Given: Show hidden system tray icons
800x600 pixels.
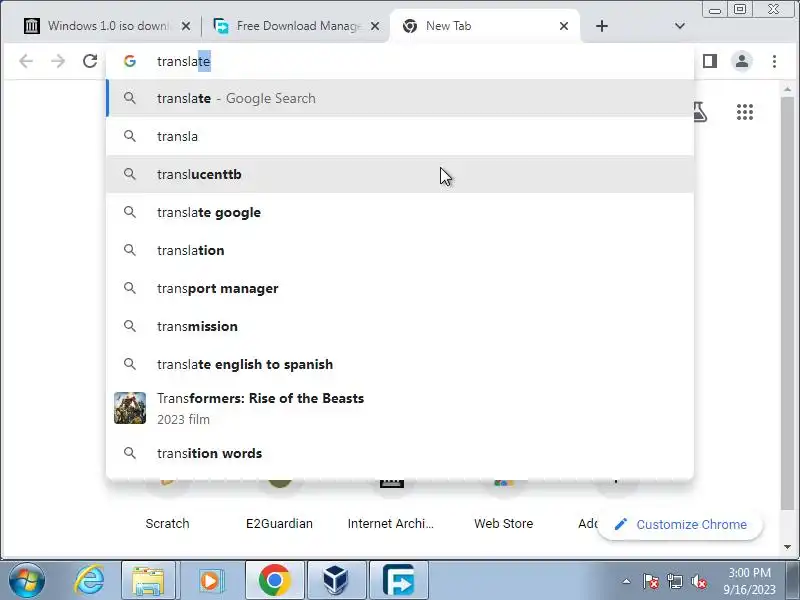Looking at the screenshot, I should point(626,581).
